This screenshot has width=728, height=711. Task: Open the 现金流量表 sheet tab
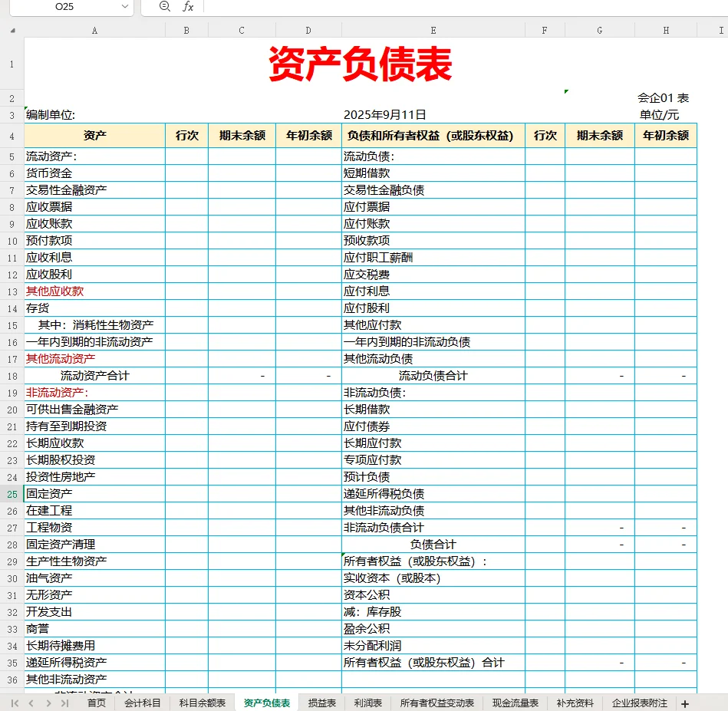[x=516, y=703]
